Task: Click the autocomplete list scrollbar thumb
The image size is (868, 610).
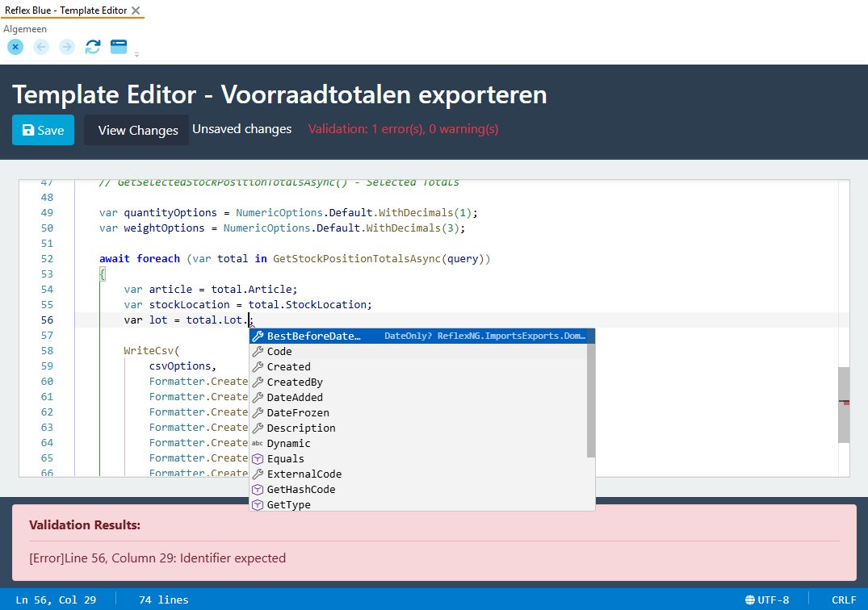Action: click(x=591, y=393)
